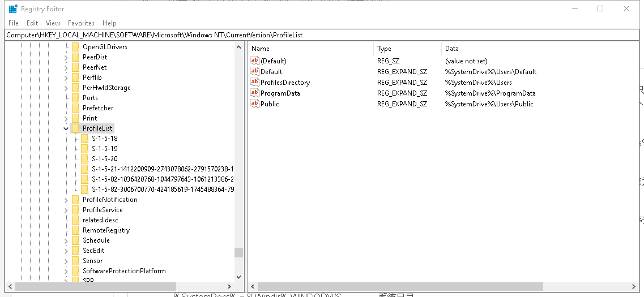
Task: Expand the PeerNet key
Action: click(x=66, y=68)
